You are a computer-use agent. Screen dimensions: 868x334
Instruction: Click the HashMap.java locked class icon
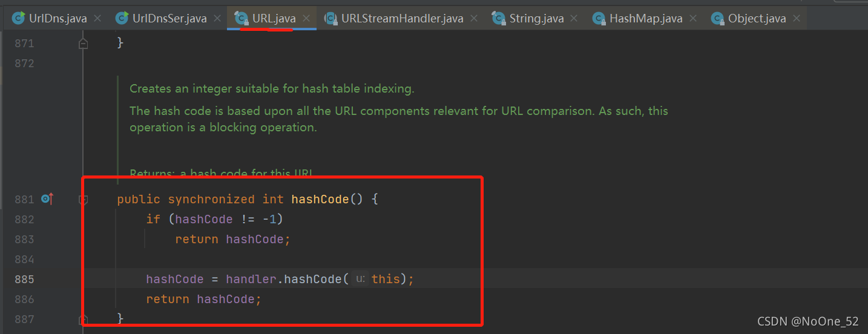599,19
